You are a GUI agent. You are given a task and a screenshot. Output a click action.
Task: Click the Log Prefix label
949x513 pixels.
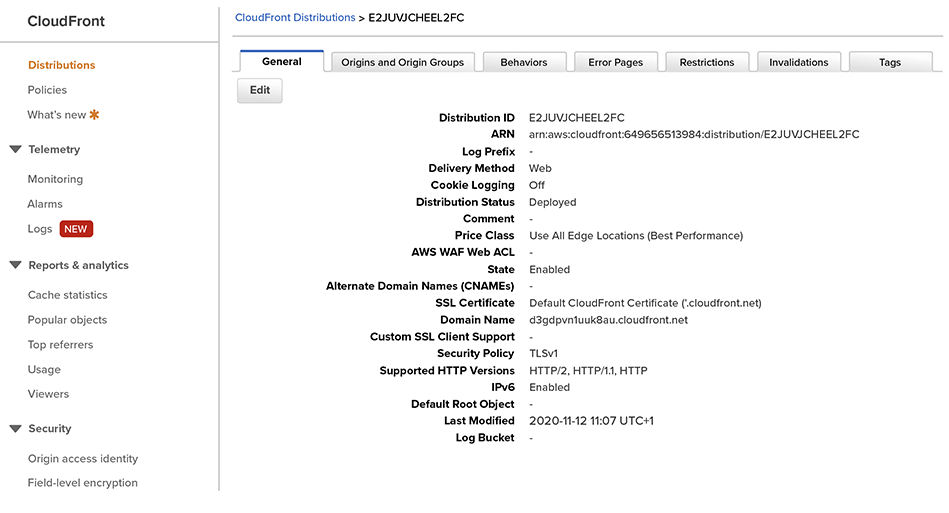[488, 151]
